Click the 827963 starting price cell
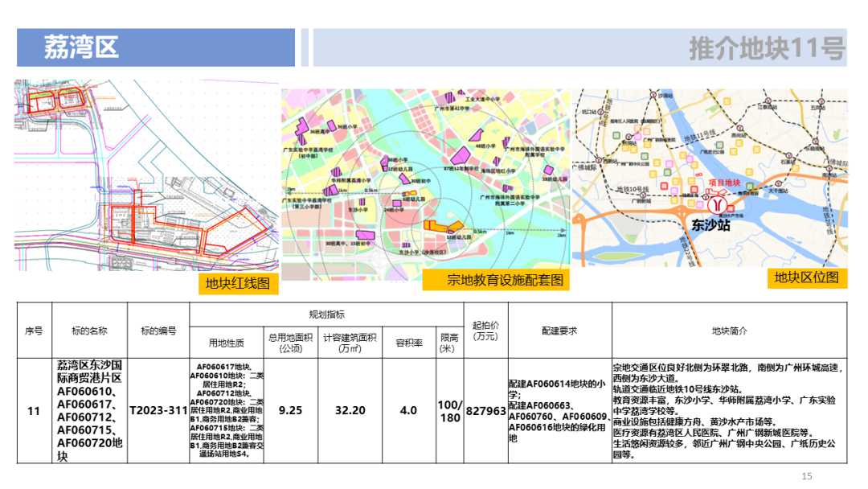 coord(485,410)
